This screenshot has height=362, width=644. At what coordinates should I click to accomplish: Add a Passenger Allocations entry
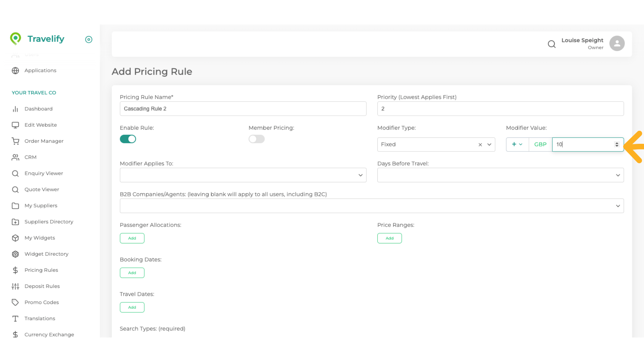132,238
